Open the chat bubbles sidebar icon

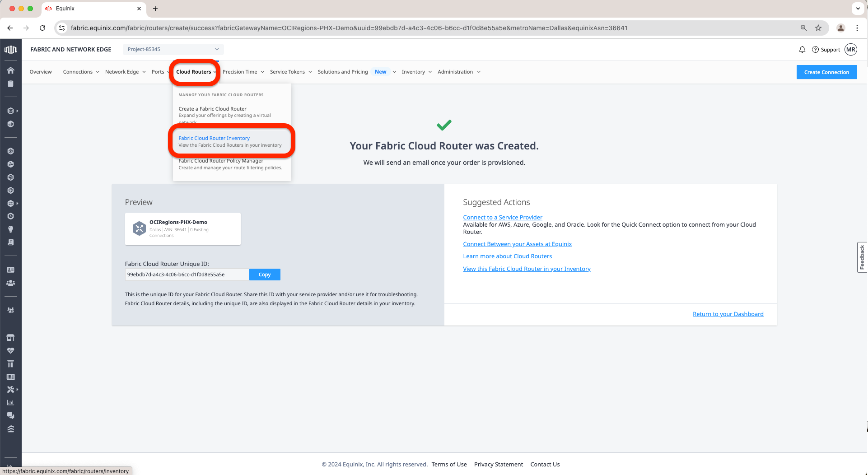click(x=10, y=416)
